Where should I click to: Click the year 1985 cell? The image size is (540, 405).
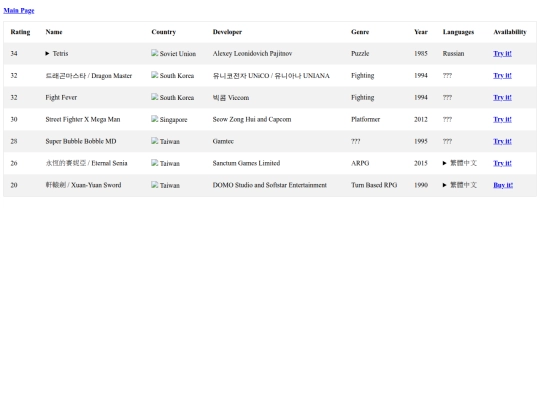(x=421, y=53)
